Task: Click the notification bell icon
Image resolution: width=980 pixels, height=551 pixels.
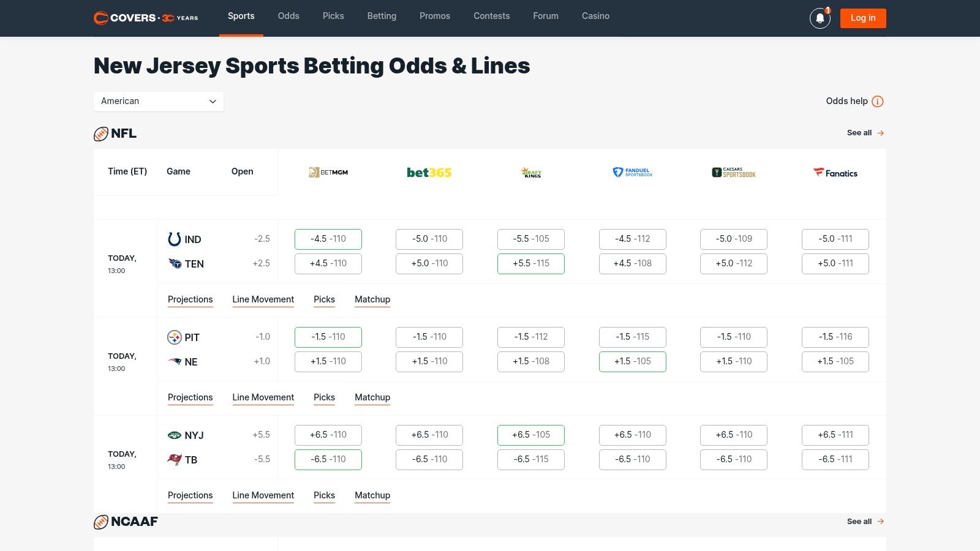Action: pos(820,18)
